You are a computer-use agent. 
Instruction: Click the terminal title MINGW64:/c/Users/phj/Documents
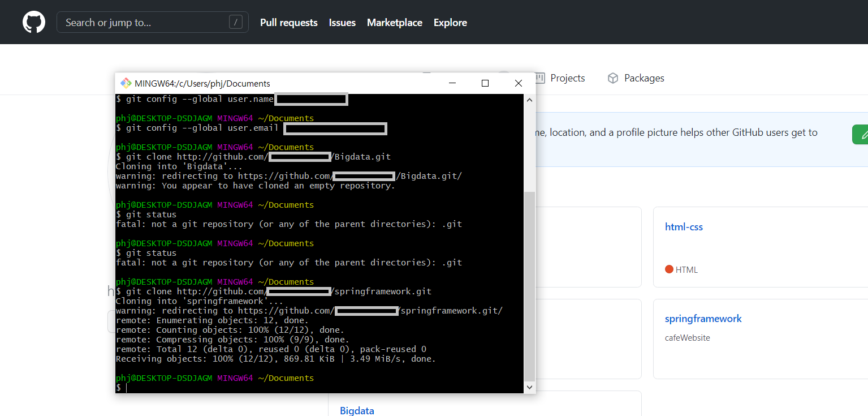coord(202,83)
